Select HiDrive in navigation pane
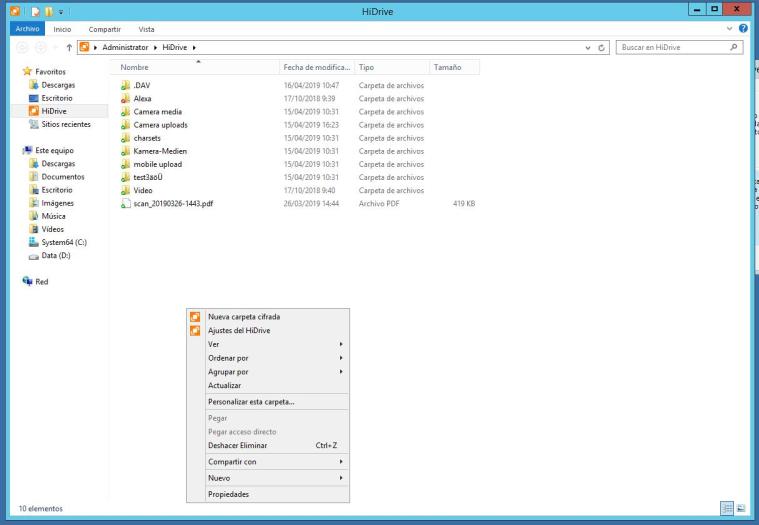The width and height of the screenshot is (759, 525). 54,111
